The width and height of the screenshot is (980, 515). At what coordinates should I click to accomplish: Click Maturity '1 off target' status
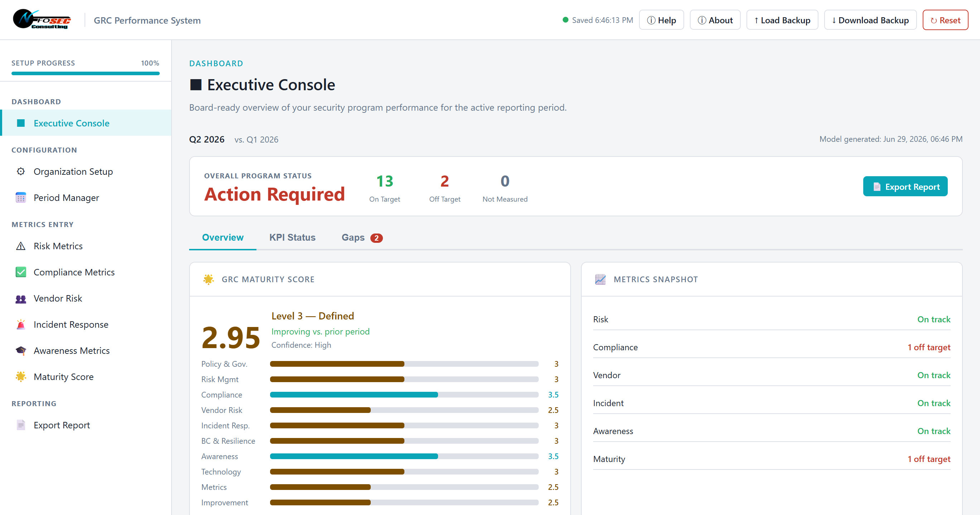[x=929, y=459]
